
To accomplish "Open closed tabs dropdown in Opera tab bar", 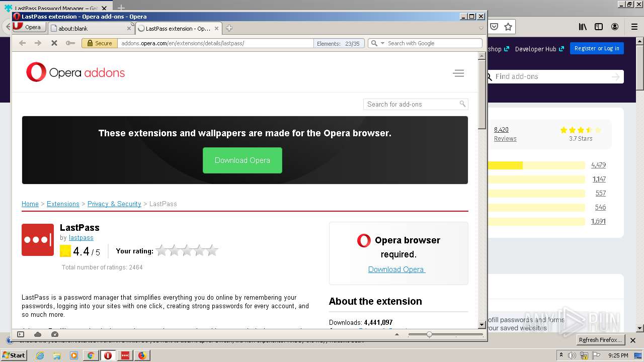I will click(x=481, y=28).
